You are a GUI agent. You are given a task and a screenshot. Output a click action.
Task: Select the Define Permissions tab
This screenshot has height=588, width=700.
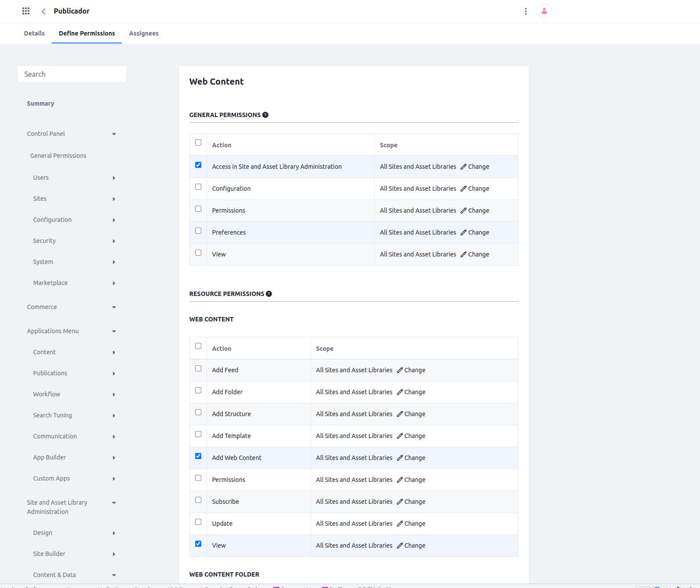(x=87, y=33)
